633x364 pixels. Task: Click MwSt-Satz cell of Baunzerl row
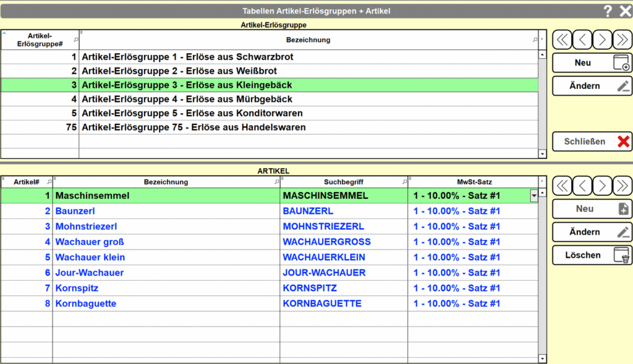click(x=473, y=211)
